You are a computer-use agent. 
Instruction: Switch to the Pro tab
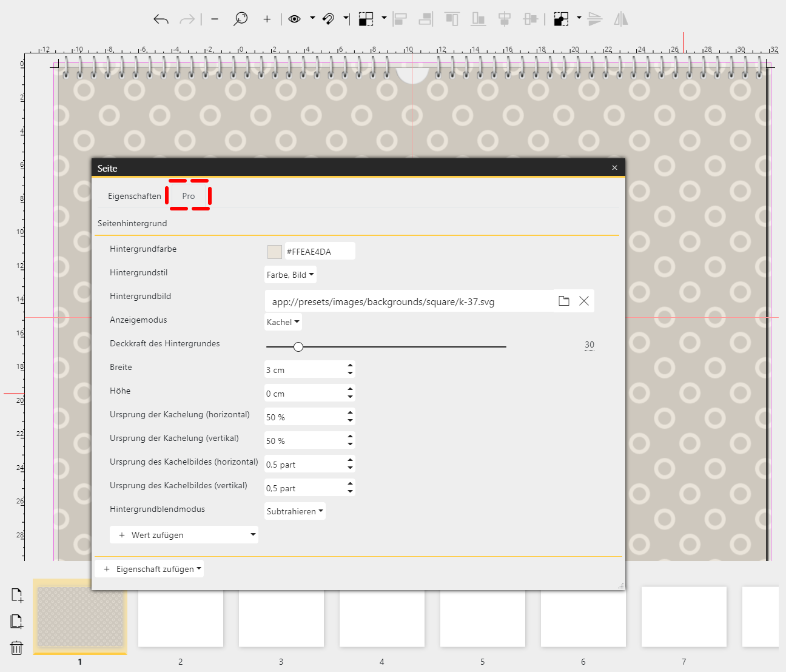(x=189, y=196)
